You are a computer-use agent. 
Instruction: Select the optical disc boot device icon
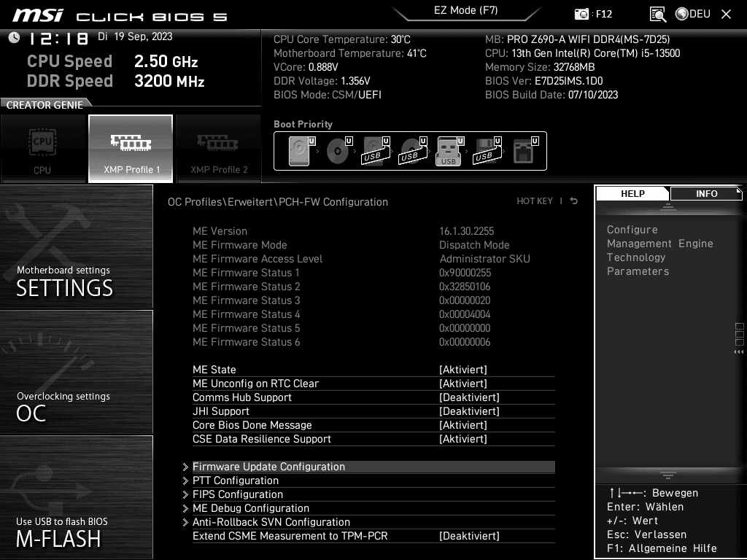pos(338,150)
